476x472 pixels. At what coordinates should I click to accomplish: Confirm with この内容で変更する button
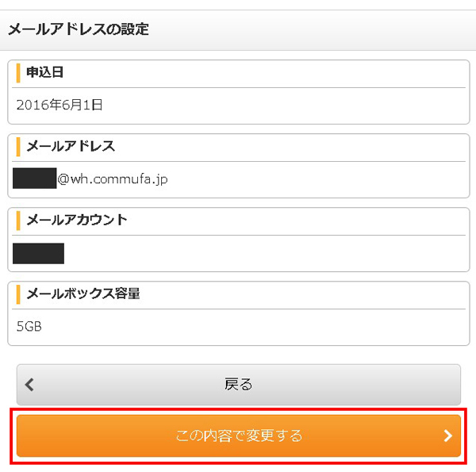239,436
